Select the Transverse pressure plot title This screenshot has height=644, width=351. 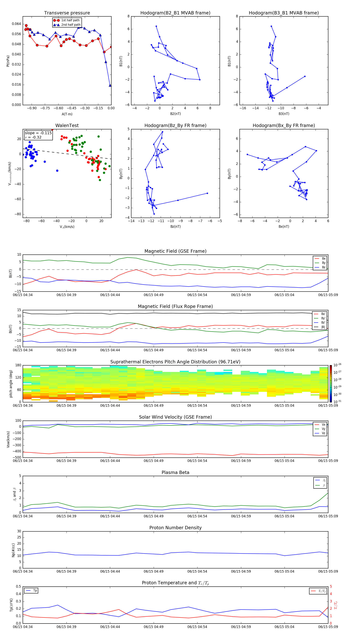click(x=67, y=13)
